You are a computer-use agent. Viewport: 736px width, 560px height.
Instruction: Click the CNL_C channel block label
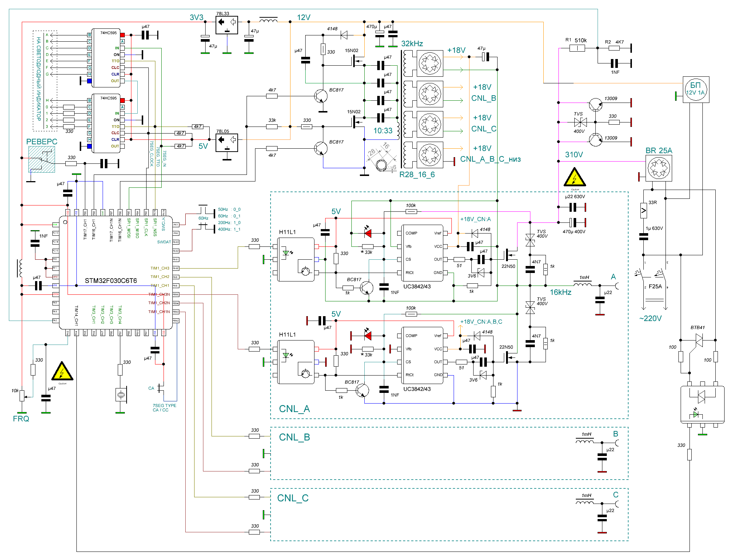tap(293, 498)
